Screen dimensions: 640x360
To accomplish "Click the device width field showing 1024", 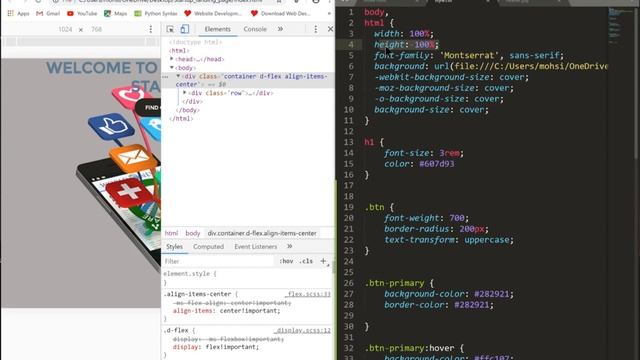I will click(65, 29).
